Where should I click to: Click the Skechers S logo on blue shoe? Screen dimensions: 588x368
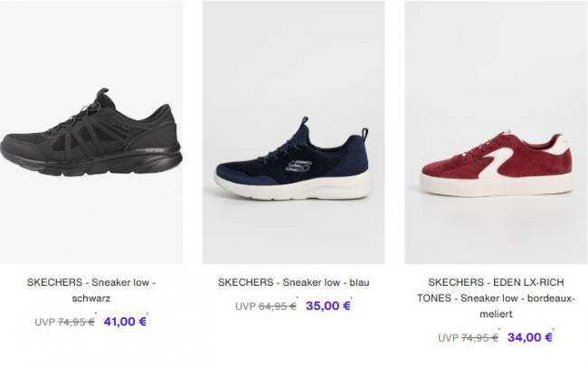[x=299, y=166]
